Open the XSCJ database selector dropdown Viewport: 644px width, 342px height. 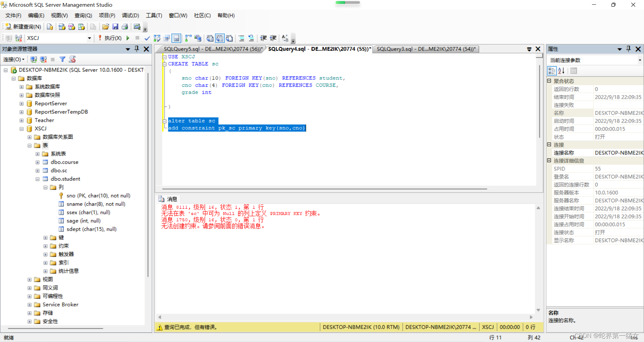(x=89, y=38)
